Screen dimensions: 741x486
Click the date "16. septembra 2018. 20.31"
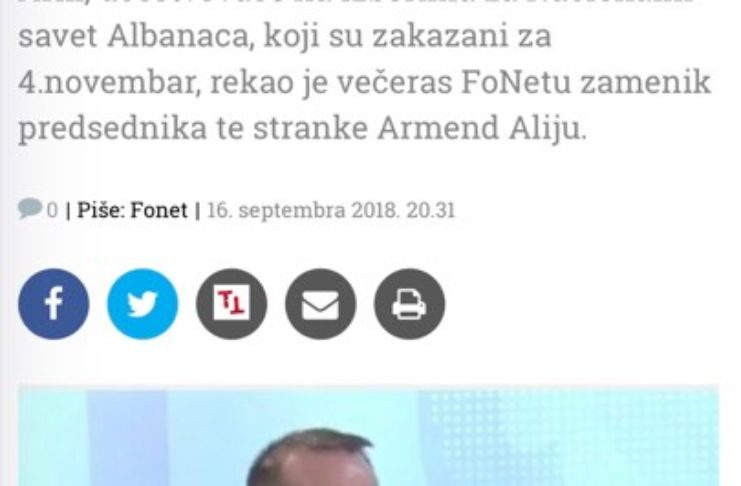click(331, 210)
